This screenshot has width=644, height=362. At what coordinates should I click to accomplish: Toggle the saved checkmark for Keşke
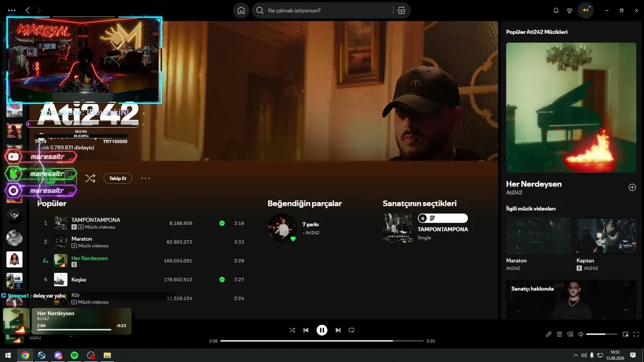(x=222, y=280)
